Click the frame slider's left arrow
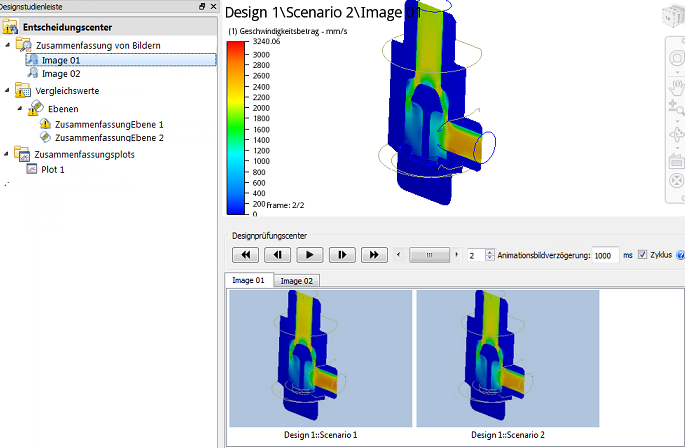Viewport: 685px width, 448px height. [x=398, y=254]
